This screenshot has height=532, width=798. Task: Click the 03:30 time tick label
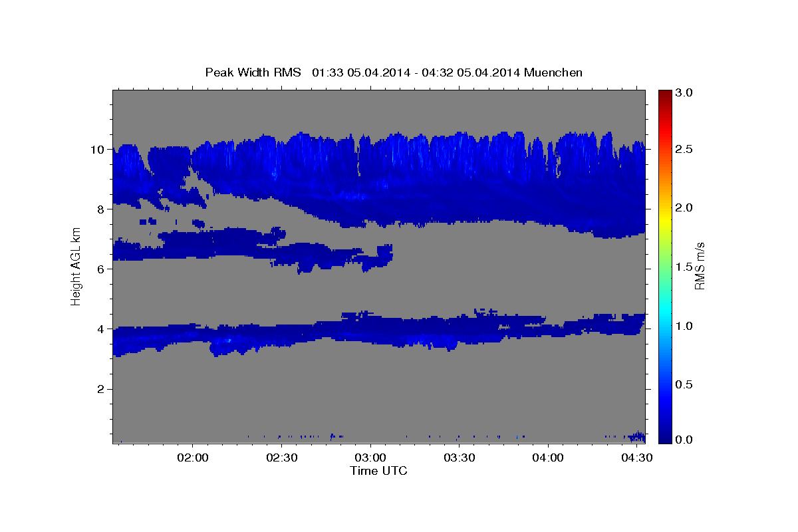460,458
